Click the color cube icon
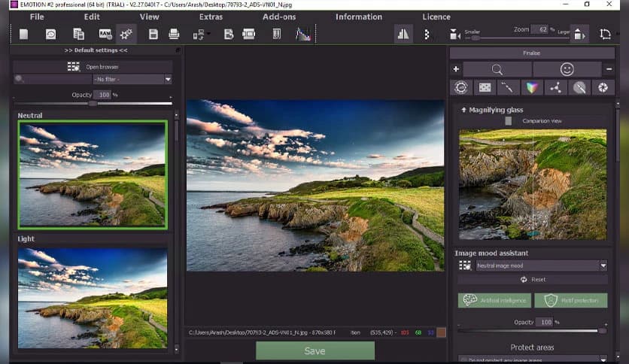Screen dimensions: 629x364 pyautogui.click(x=531, y=87)
